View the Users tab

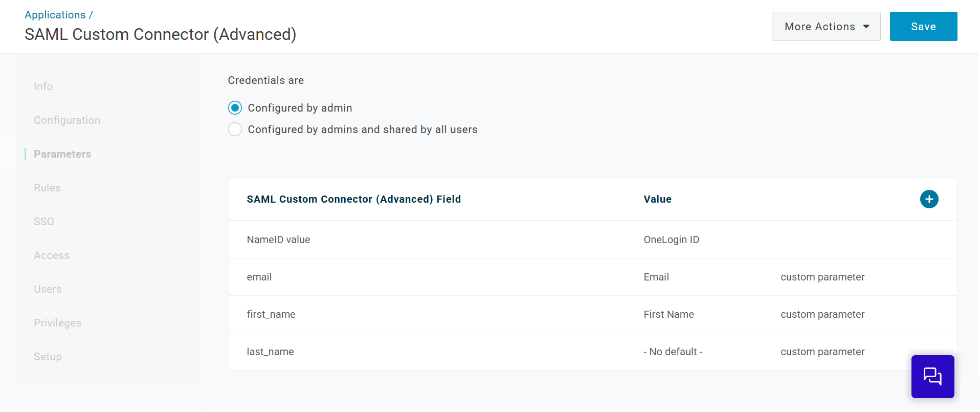click(48, 289)
